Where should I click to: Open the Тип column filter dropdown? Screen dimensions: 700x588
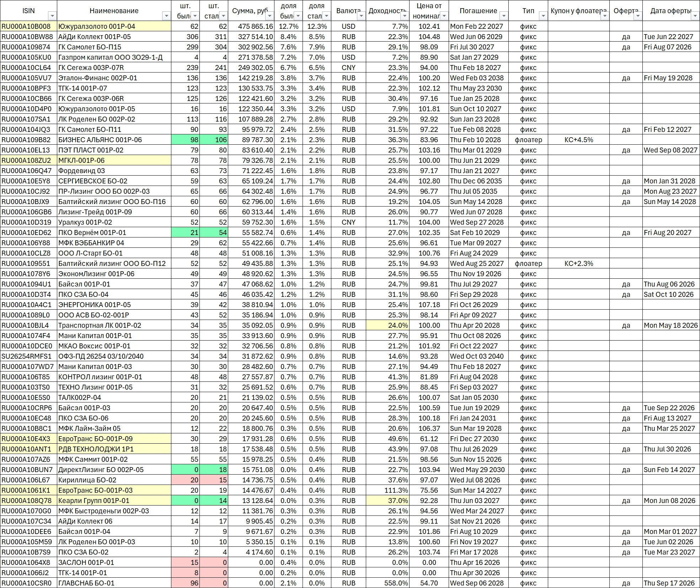[x=543, y=16]
